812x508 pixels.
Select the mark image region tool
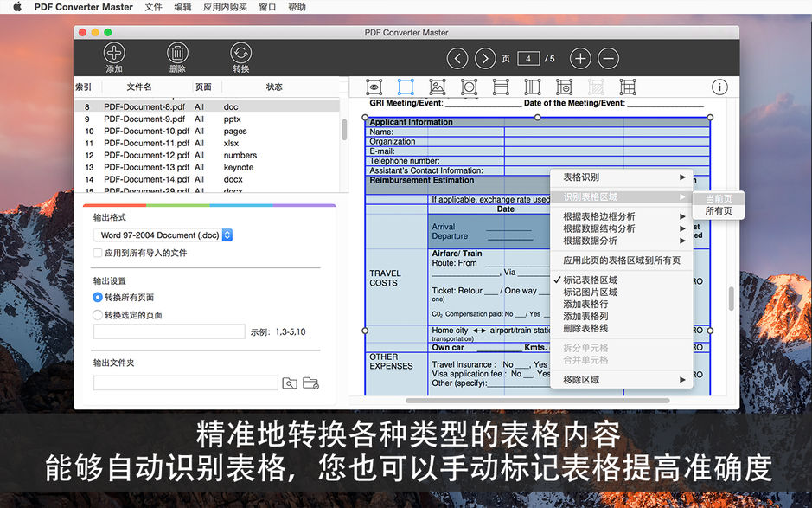[437, 87]
